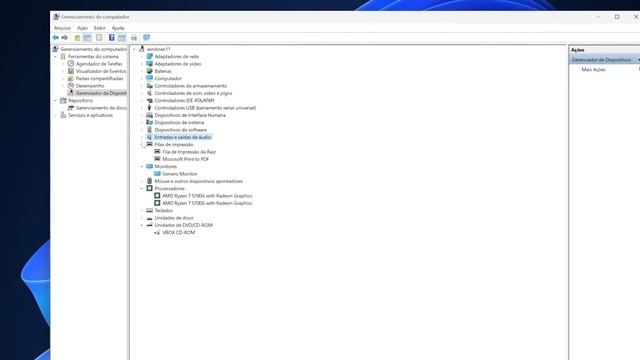Expand the Unidades de disco category
Viewport: 640px width, 360px height.
[142, 218]
